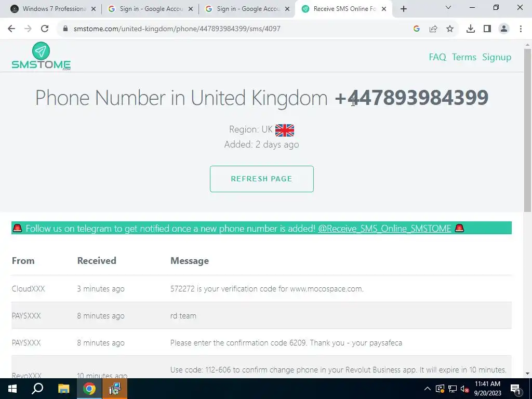Open the FAQ link
This screenshot has width=532, height=399.
437,57
